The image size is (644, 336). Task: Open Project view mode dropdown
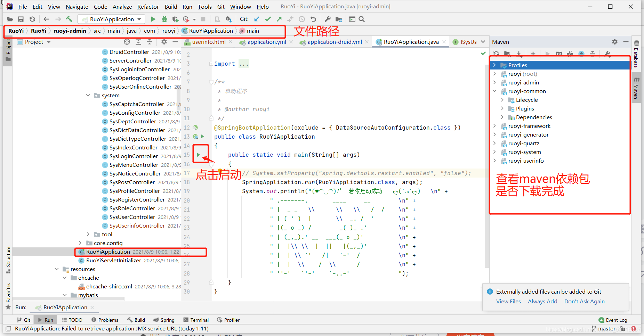click(x=49, y=42)
